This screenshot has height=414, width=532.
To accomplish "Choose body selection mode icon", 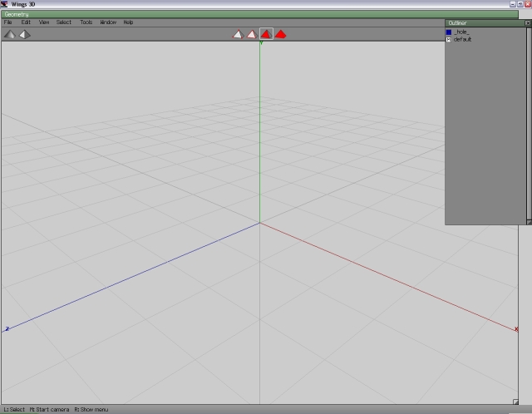I will (x=281, y=34).
